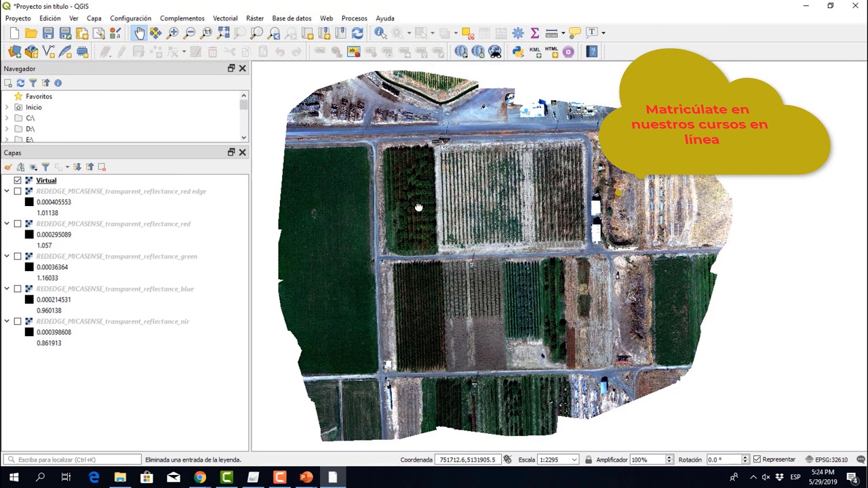This screenshot has height=488, width=868.
Task: Click the Refresh map blue arrows icon
Action: (357, 33)
